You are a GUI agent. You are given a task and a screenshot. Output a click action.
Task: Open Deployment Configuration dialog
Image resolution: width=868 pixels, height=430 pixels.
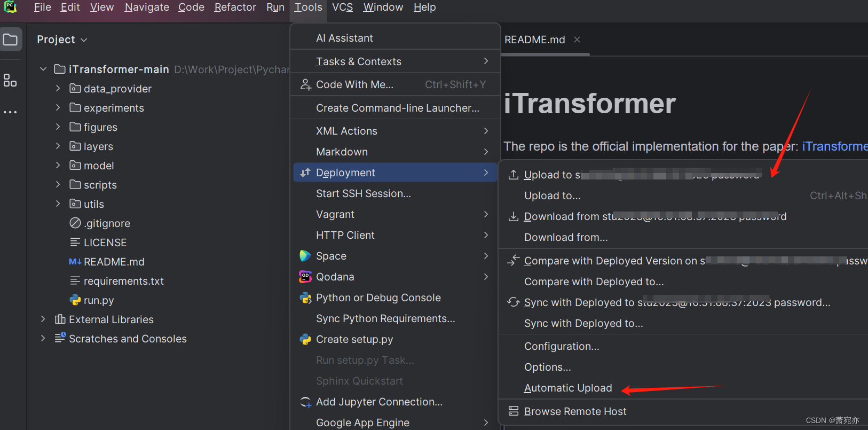point(562,346)
